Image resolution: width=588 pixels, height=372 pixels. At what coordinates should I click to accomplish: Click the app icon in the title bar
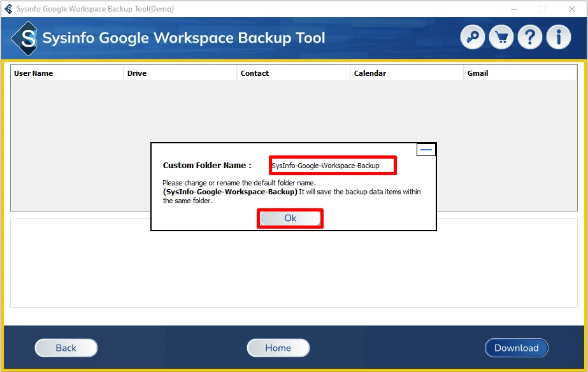pos(8,9)
